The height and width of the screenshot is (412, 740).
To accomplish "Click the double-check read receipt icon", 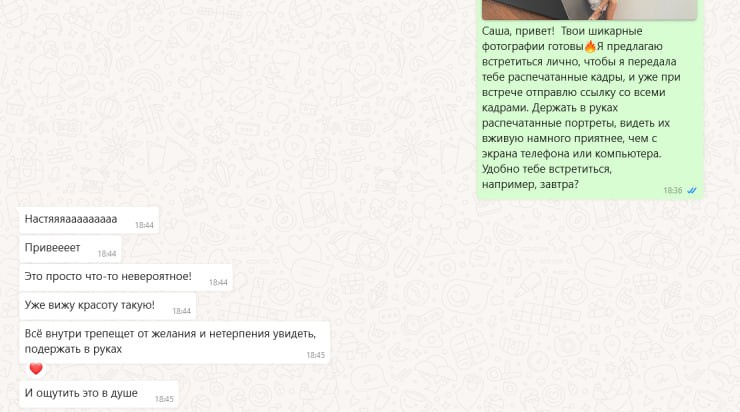I will (692, 191).
